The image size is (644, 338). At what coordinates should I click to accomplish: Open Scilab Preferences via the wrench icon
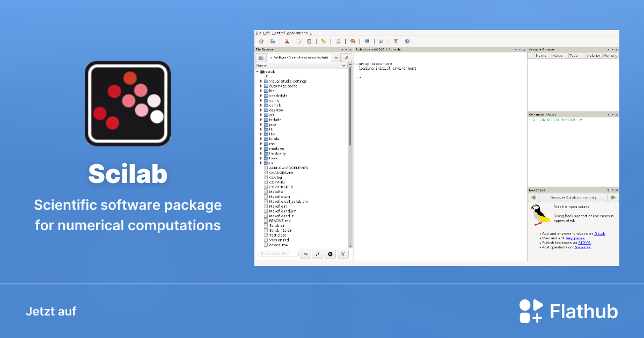click(381, 41)
